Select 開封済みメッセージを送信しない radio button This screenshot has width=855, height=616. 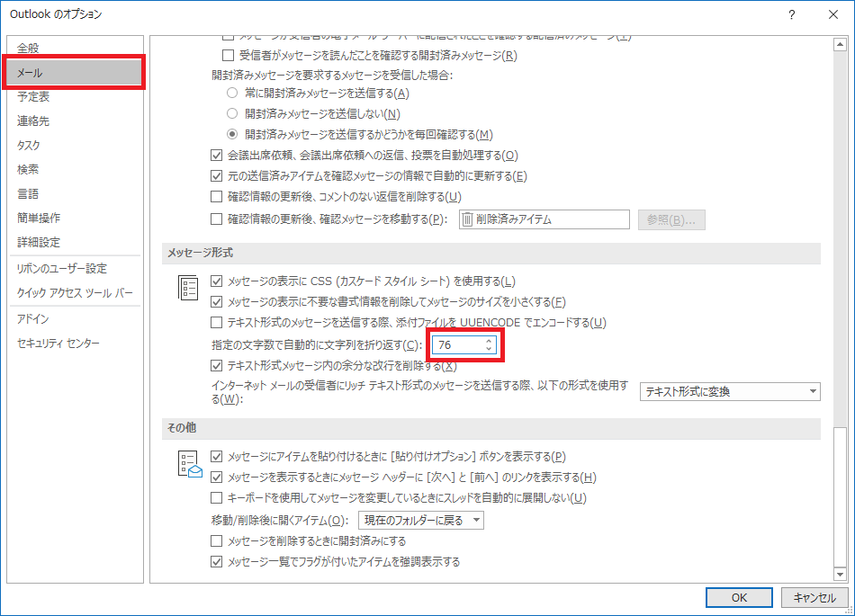(x=232, y=113)
